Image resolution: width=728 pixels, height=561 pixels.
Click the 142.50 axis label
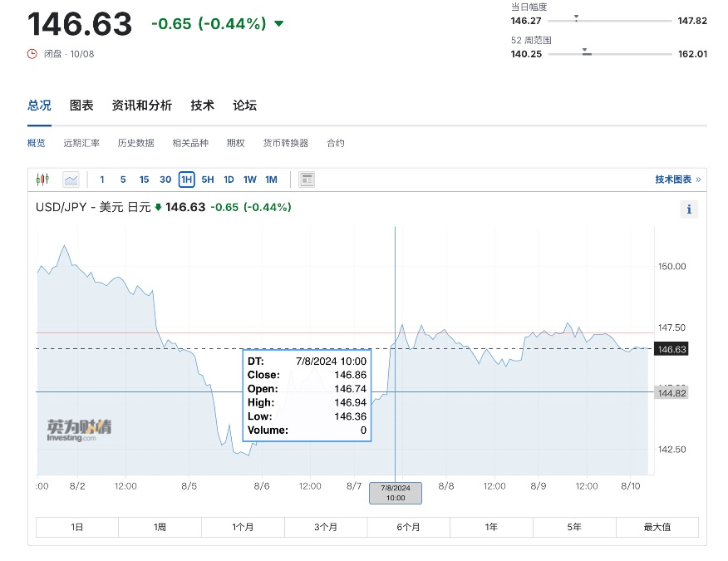click(x=671, y=450)
